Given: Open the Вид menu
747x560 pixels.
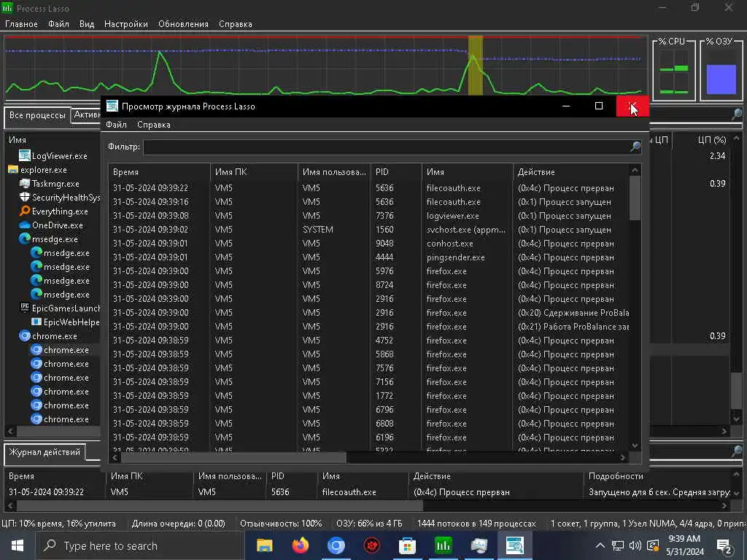Looking at the screenshot, I should (87, 24).
